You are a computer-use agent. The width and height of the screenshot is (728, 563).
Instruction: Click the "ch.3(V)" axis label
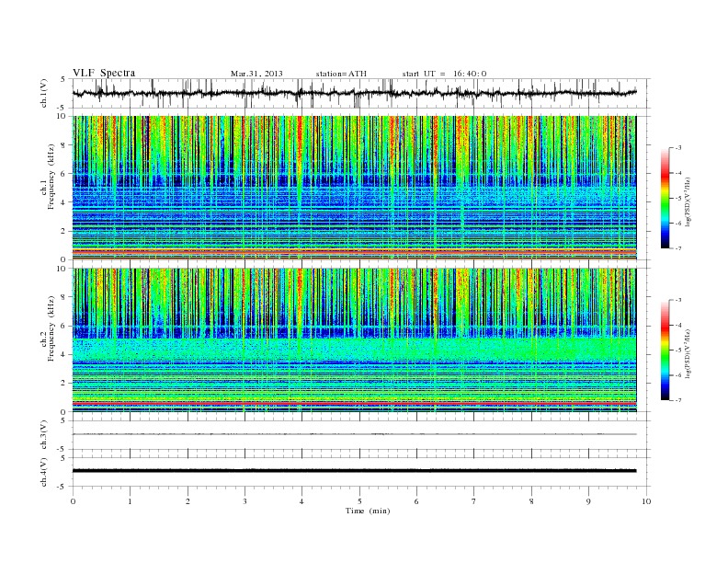(43, 435)
